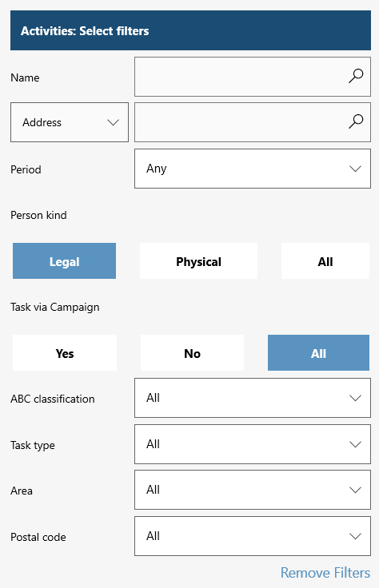This screenshot has height=588, width=379.
Task: Select Legal person kind
Action: point(64,261)
